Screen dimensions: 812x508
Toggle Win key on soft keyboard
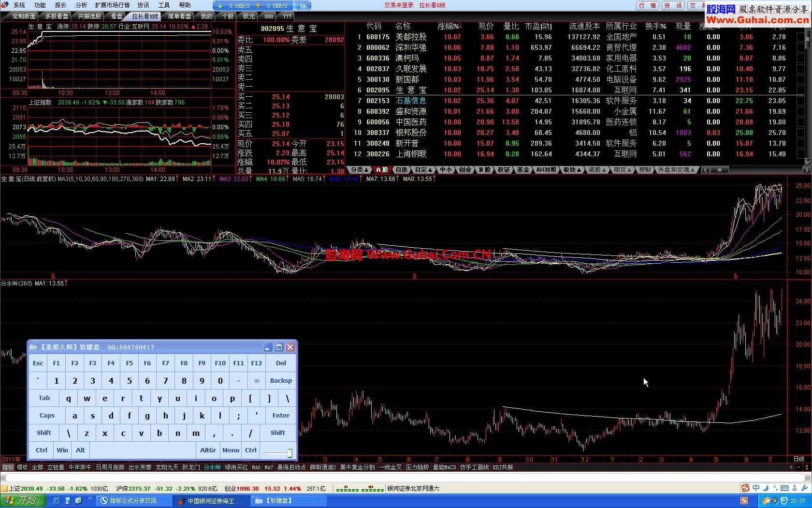point(62,450)
